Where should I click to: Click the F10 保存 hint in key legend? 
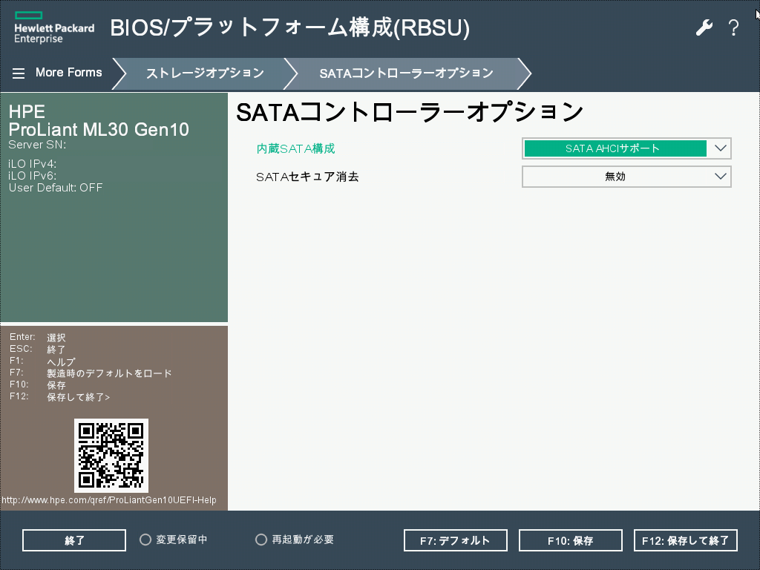coord(37,385)
